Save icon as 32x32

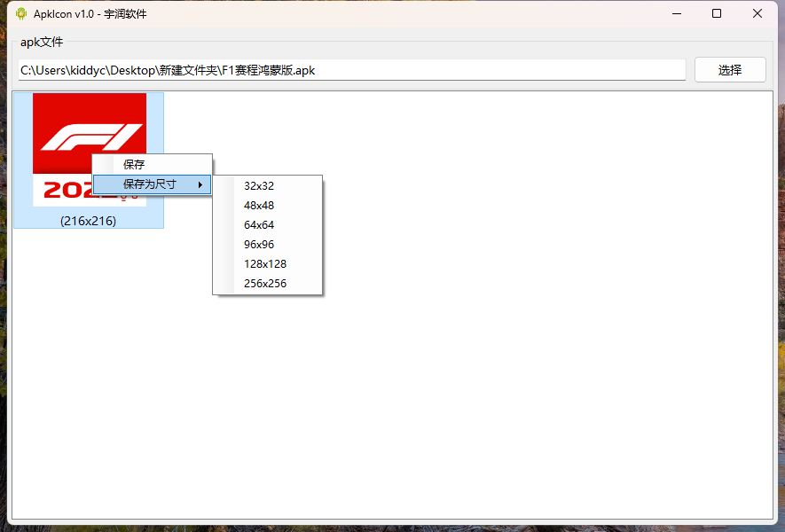[267, 185]
